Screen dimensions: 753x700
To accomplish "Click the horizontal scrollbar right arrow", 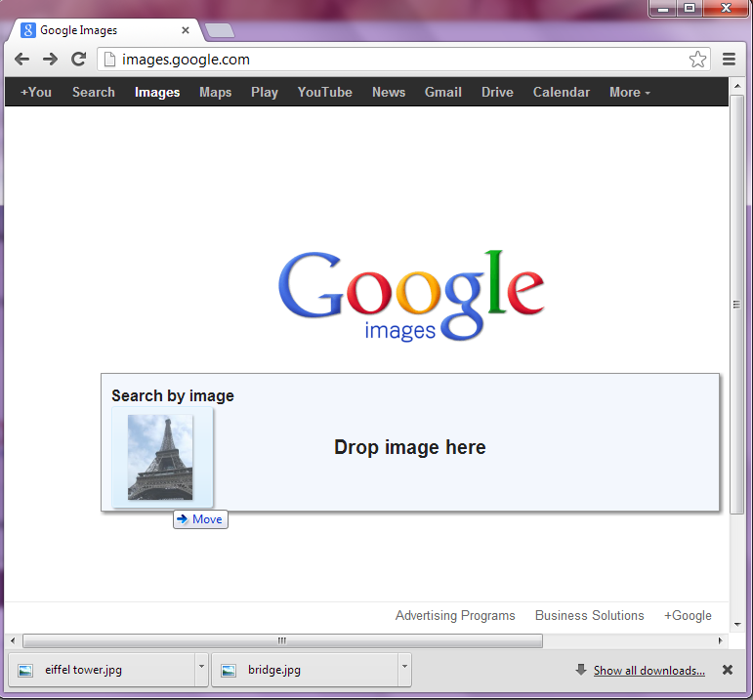I will pyautogui.click(x=720, y=640).
